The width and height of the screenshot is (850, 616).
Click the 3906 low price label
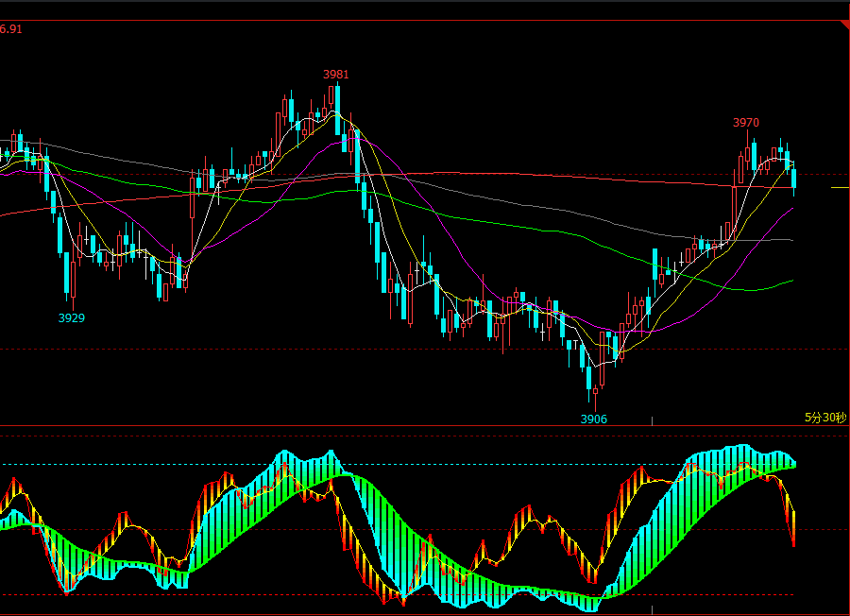[x=594, y=419]
